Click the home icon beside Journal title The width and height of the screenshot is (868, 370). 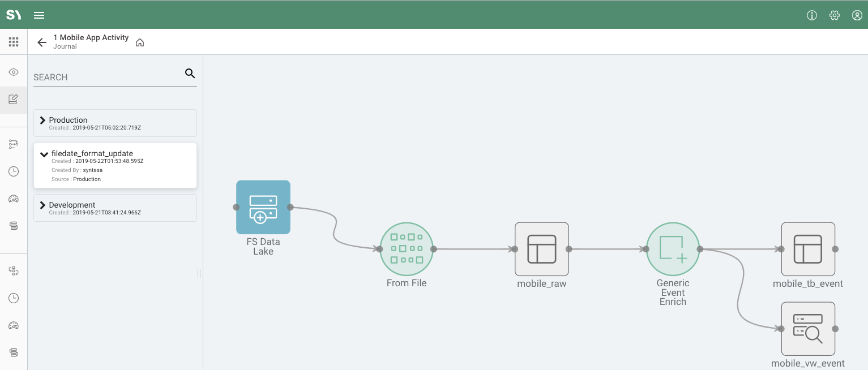[x=140, y=42]
